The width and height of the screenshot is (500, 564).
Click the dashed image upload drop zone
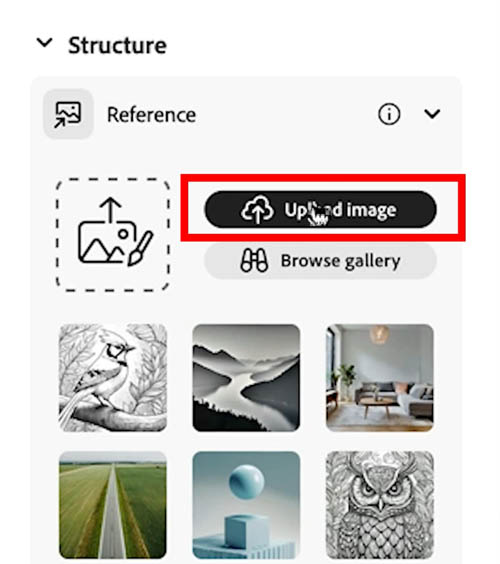(113, 235)
